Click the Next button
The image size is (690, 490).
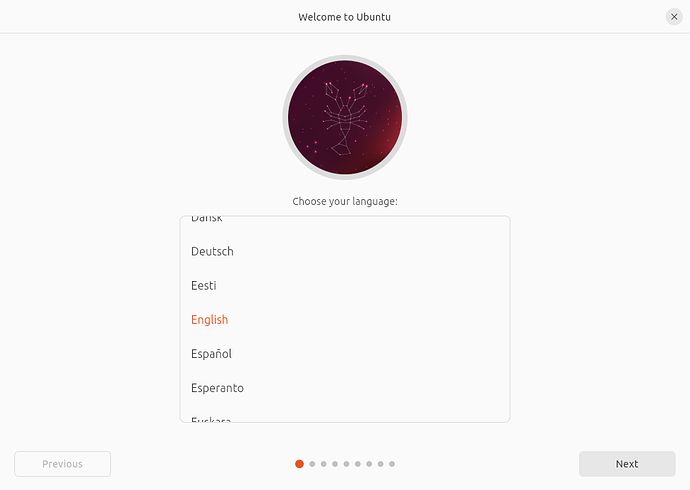point(627,464)
